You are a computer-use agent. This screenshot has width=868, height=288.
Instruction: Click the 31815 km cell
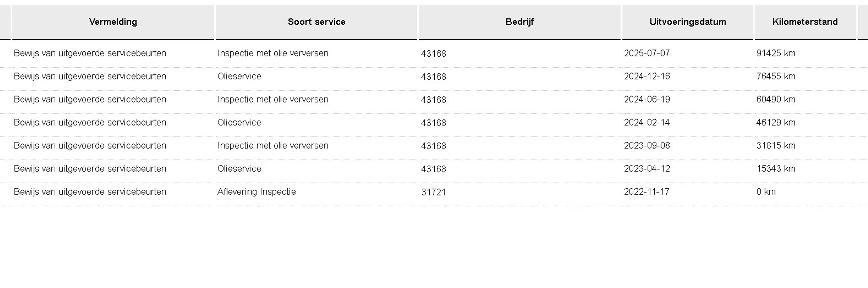pyautogui.click(x=776, y=145)
